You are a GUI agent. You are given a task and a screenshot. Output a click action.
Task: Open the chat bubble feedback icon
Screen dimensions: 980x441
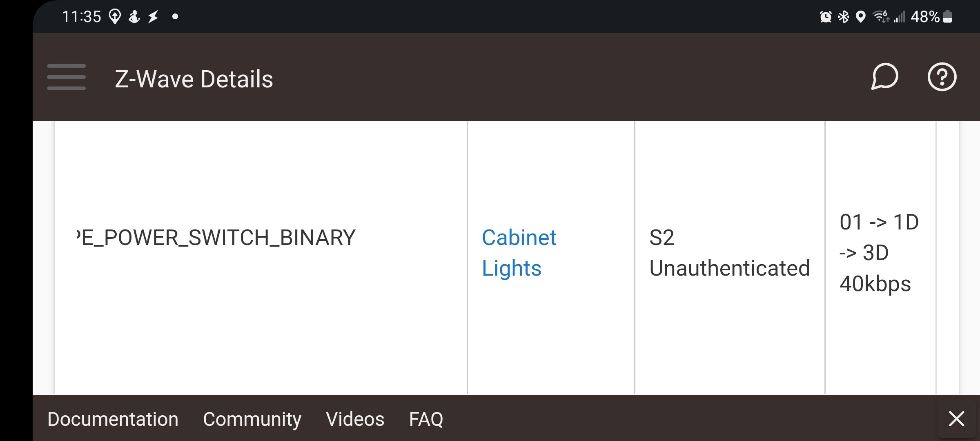[x=884, y=77]
